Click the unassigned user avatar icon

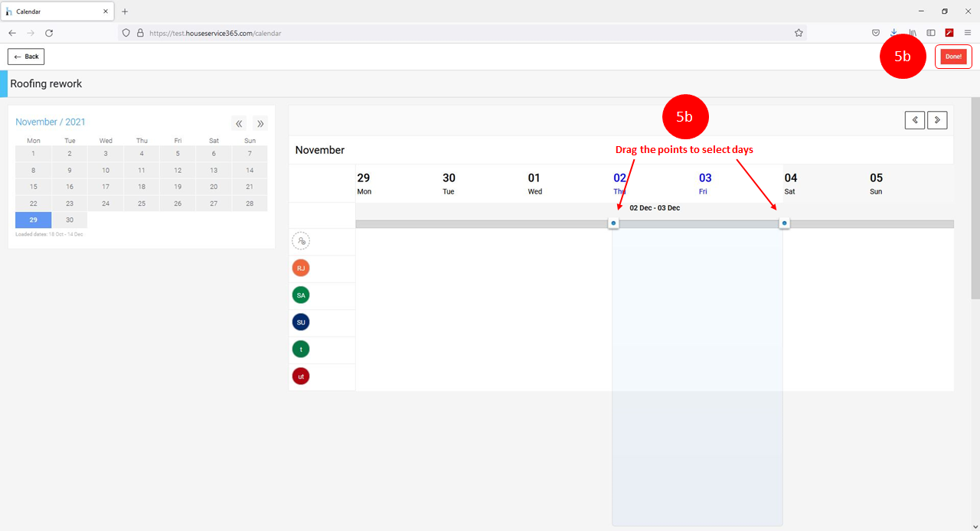(301, 241)
